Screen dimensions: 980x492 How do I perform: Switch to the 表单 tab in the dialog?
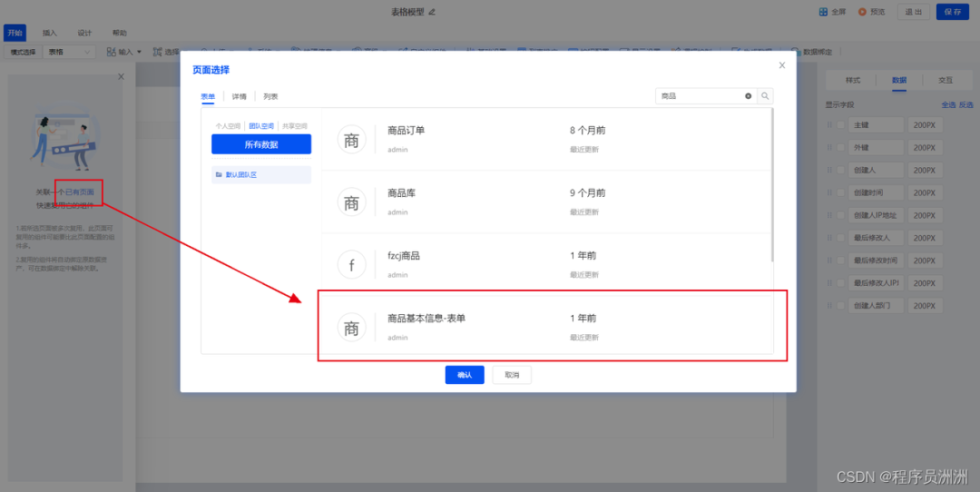[x=208, y=96]
